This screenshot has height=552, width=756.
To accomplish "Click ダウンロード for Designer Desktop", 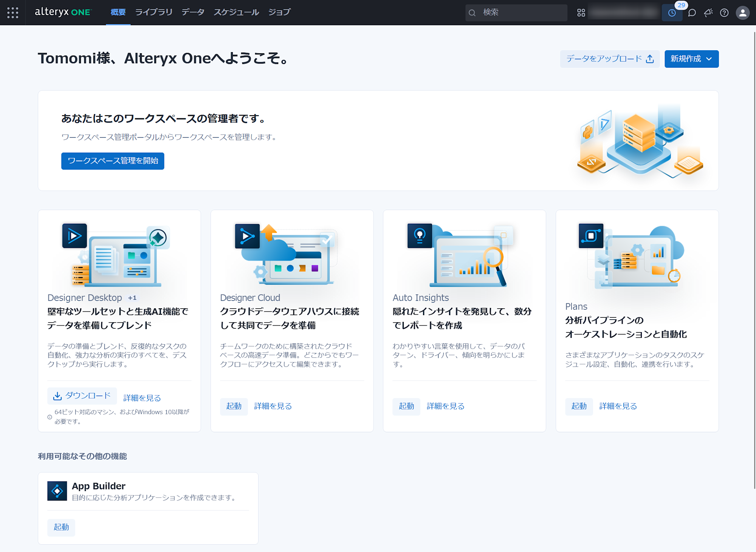I will click(82, 396).
